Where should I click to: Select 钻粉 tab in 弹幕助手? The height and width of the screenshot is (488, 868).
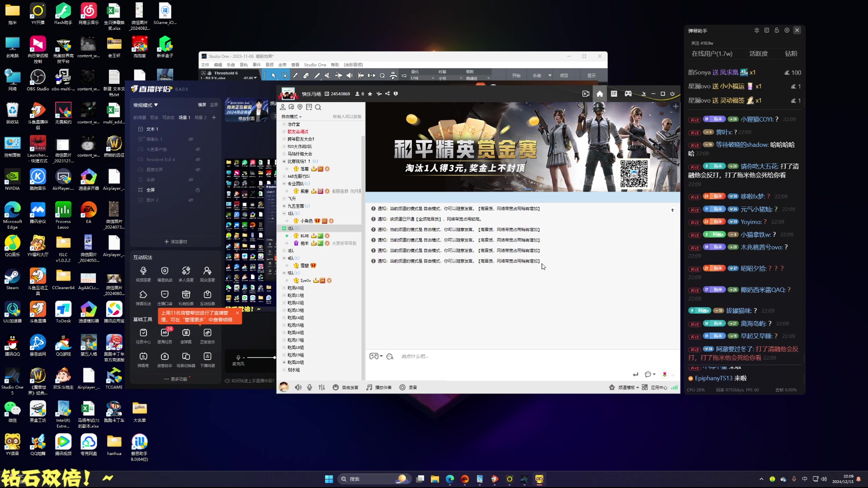[x=791, y=53]
